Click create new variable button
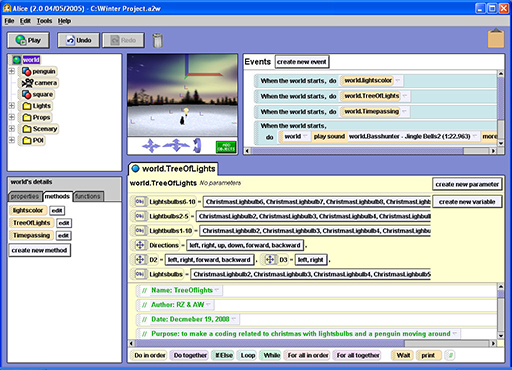This screenshot has height=370, width=512. [467, 202]
